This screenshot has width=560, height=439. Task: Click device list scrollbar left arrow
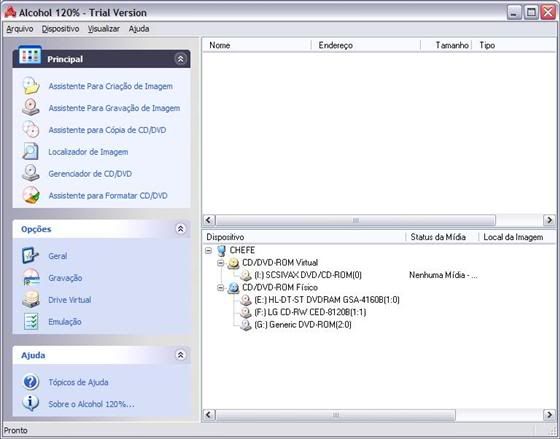[x=209, y=415]
